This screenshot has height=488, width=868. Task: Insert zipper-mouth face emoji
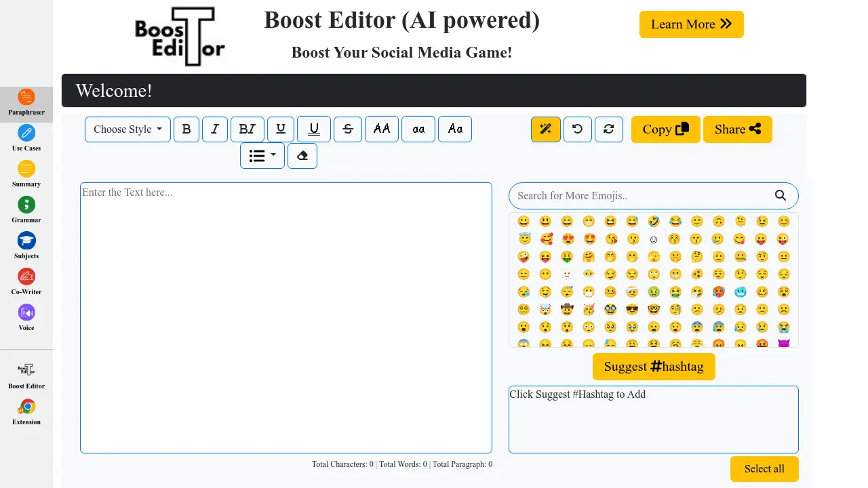[x=741, y=257]
